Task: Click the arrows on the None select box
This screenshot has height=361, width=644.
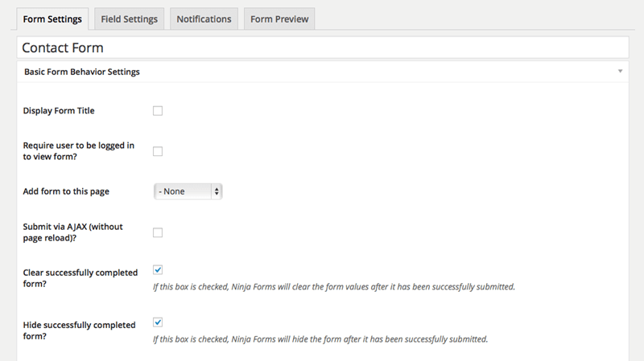Action: tap(217, 191)
